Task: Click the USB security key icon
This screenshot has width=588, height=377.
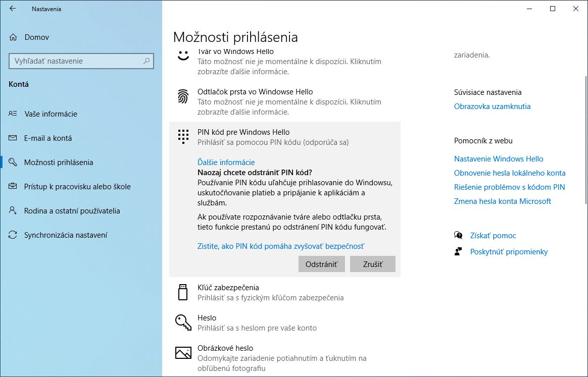Action: tap(183, 292)
